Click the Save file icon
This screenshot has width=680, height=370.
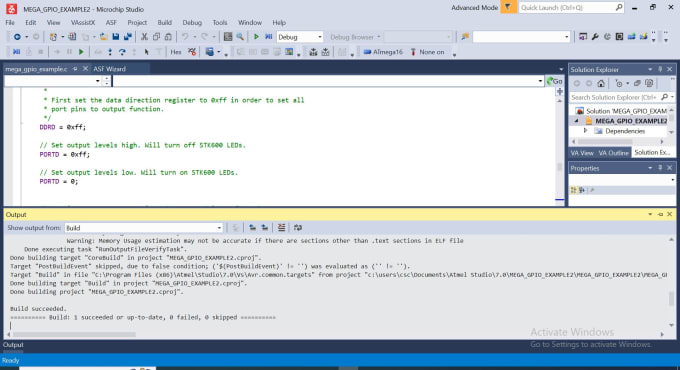[x=115, y=37]
